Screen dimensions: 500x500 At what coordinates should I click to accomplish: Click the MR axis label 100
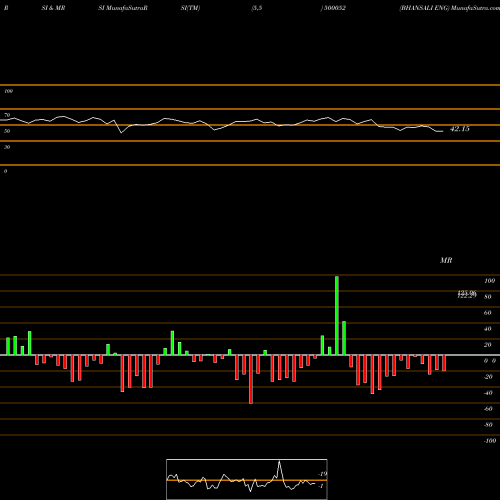489,281
